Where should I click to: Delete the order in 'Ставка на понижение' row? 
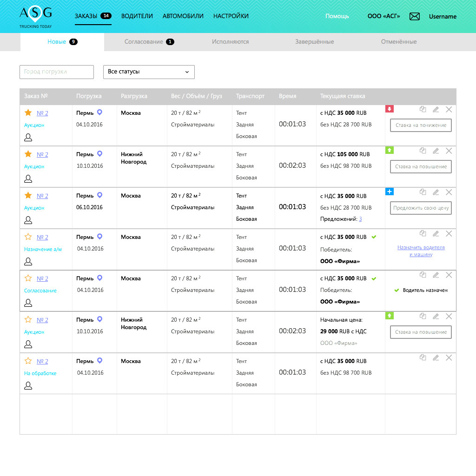[x=449, y=109]
